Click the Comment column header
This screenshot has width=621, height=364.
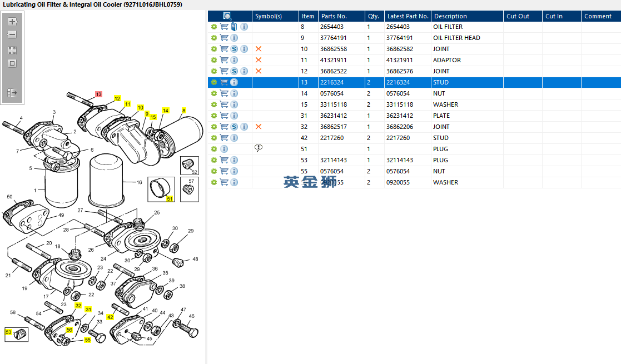[x=601, y=16]
